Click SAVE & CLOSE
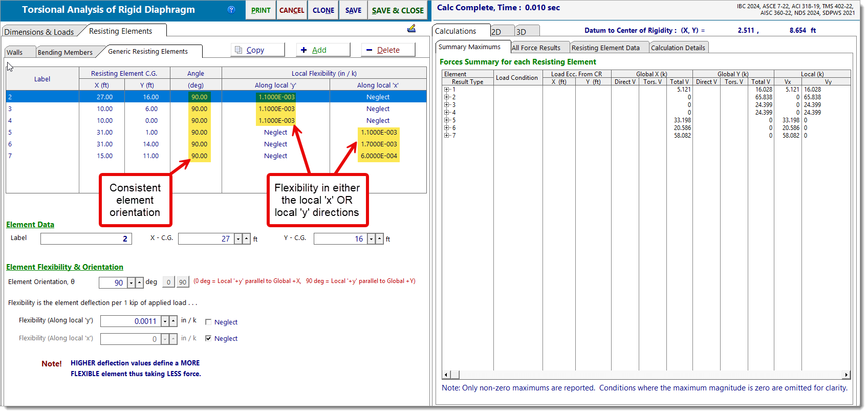This screenshot has width=868, height=414. tap(398, 10)
